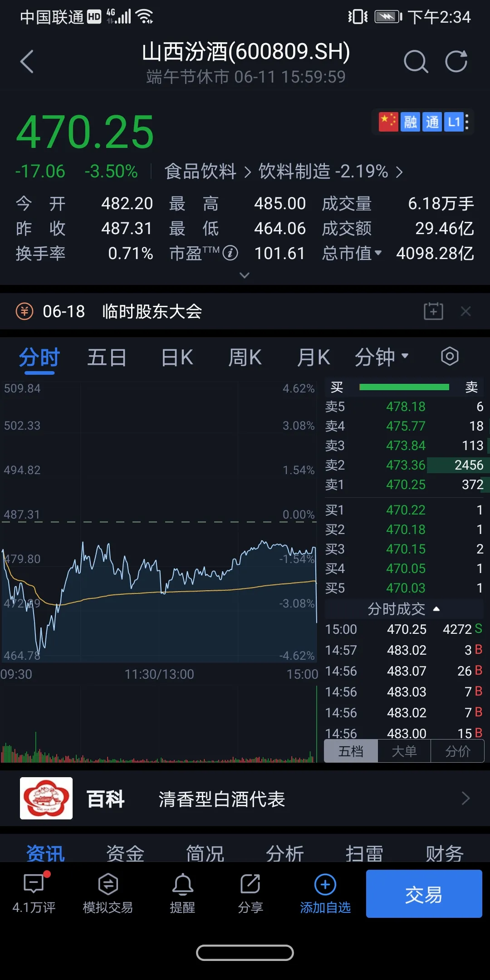The image size is (490, 980).
Task: Open the 资金 capital flow tab
Action: (125, 854)
